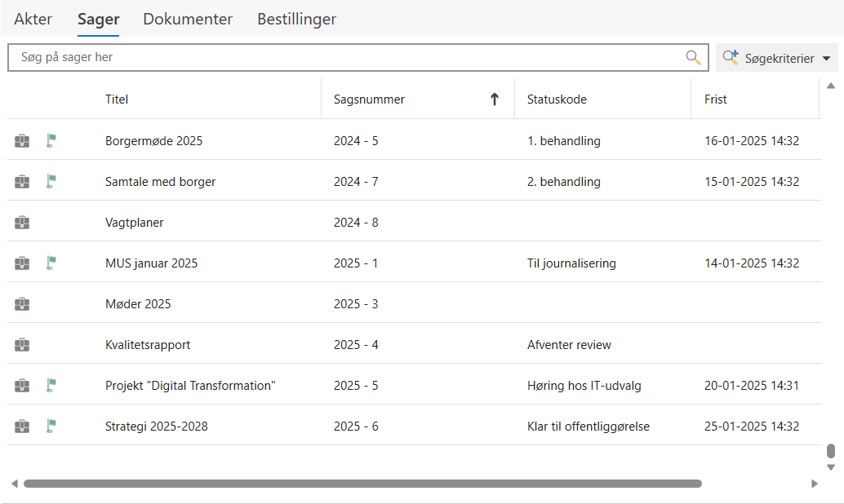Sort by the Statuskode column header
The height and width of the screenshot is (504, 844).
coord(557,99)
